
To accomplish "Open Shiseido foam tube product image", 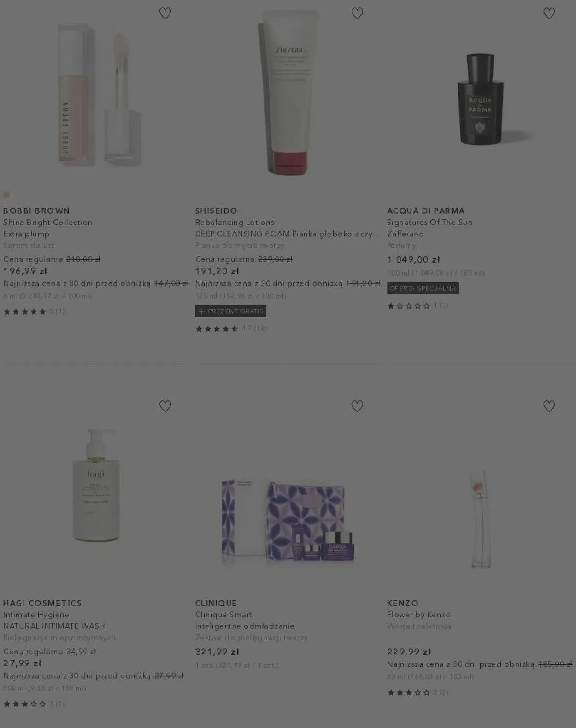I will click(x=288, y=92).
